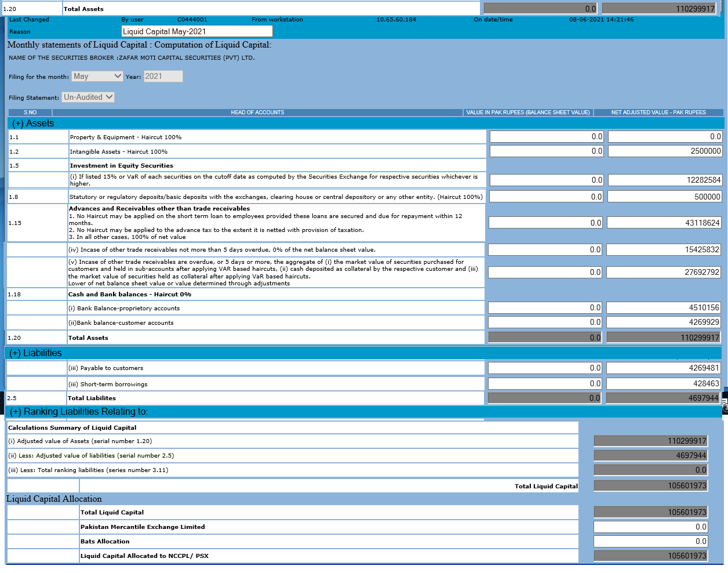Click listed equity securities value 12282584

pos(665,180)
